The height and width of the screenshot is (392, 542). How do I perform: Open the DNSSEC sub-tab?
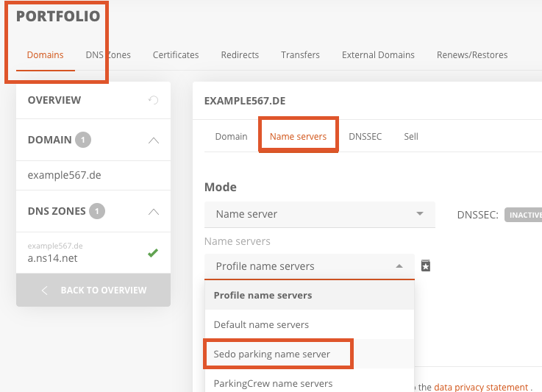click(365, 137)
